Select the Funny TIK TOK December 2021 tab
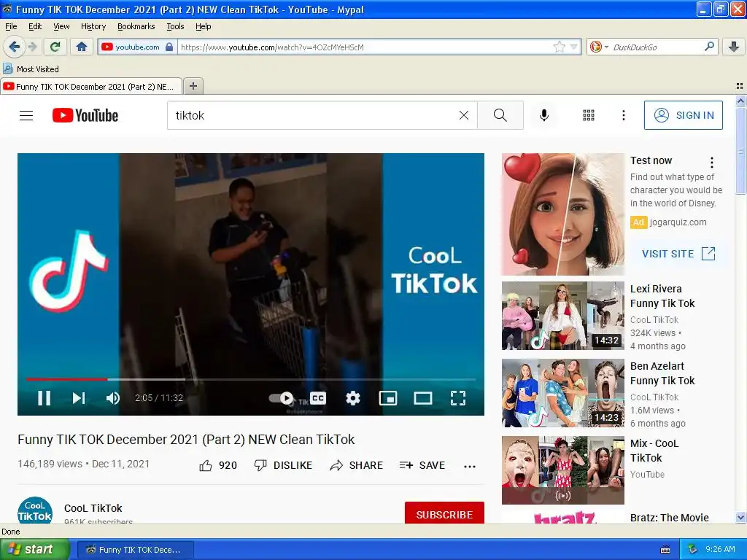This screenshot has height=560, width=747. pos(90,87)
